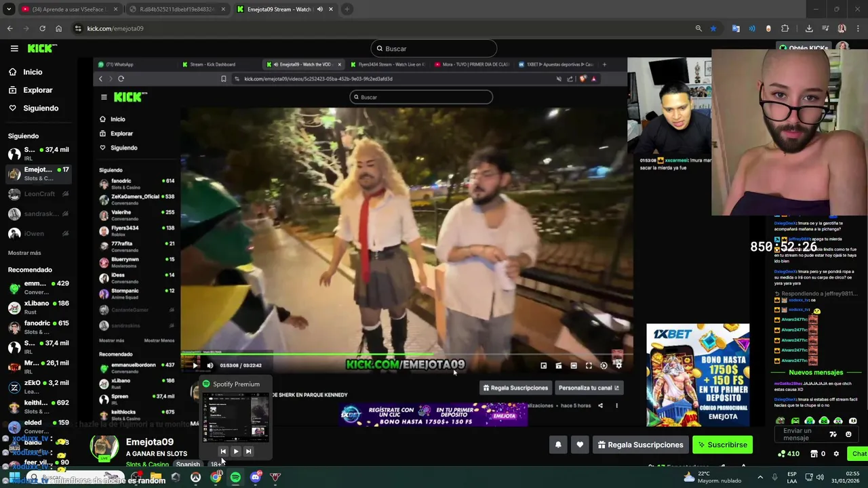Click the Kick logo

pos(42,48)
